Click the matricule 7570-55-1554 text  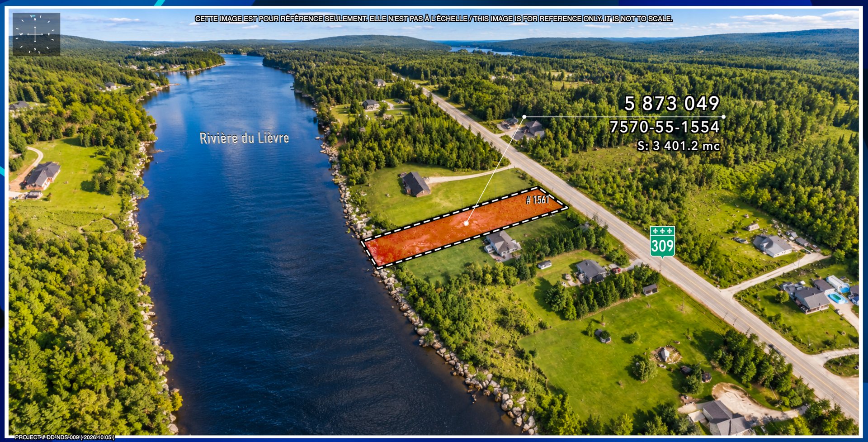click(665, 127)
